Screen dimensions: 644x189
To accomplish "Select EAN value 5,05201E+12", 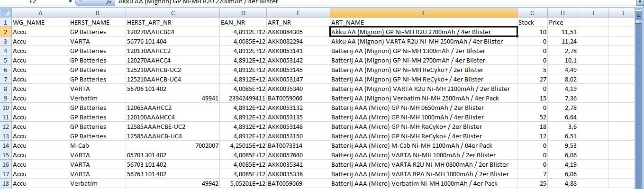I will pyautogui.click(x=243, y=183).
